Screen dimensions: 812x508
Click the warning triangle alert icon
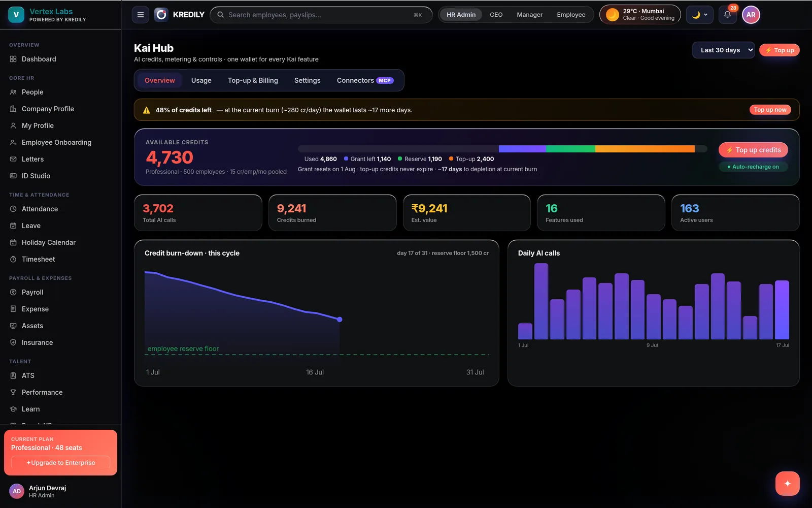point(147,110)
